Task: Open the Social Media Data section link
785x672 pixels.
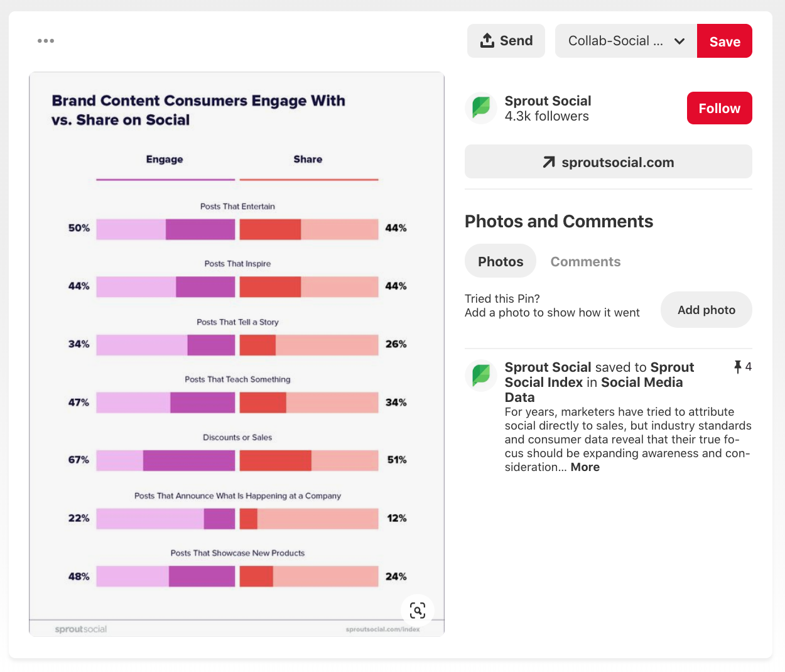Action: [x=641, y=382]
